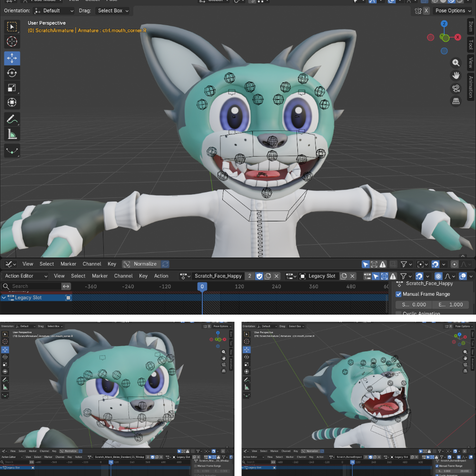This screenshot has height=476, width=476.
Task: Select the Select Box tool in viewport toolbar
Action: point(12,27)
